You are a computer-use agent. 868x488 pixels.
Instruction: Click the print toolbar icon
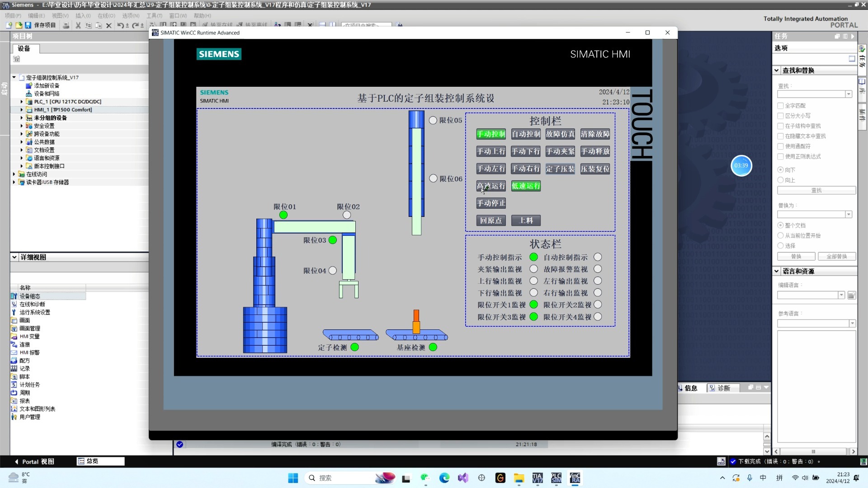(x=66, y=25)
